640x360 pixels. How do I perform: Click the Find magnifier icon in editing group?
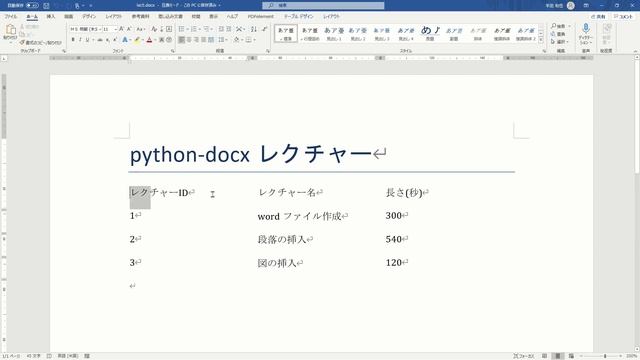coord(553,26)
